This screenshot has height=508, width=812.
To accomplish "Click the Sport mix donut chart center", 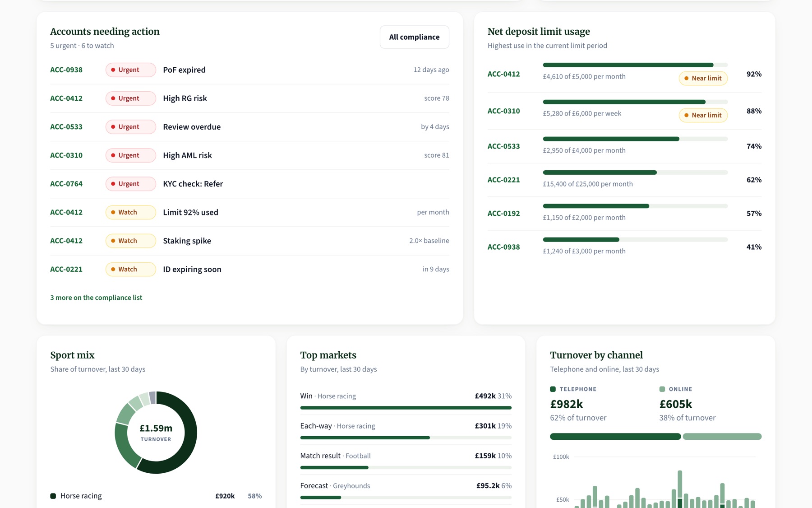I will coord(156,432).
